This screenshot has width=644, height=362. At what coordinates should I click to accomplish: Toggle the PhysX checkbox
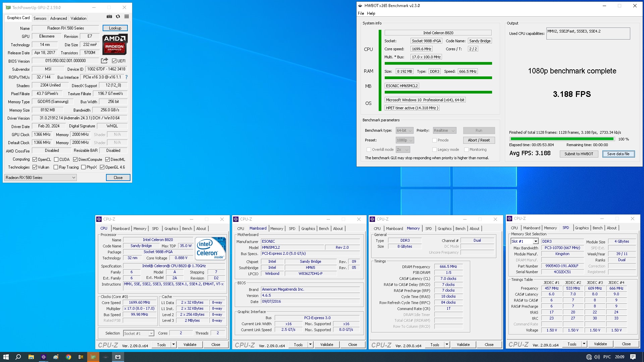[83, 167]
